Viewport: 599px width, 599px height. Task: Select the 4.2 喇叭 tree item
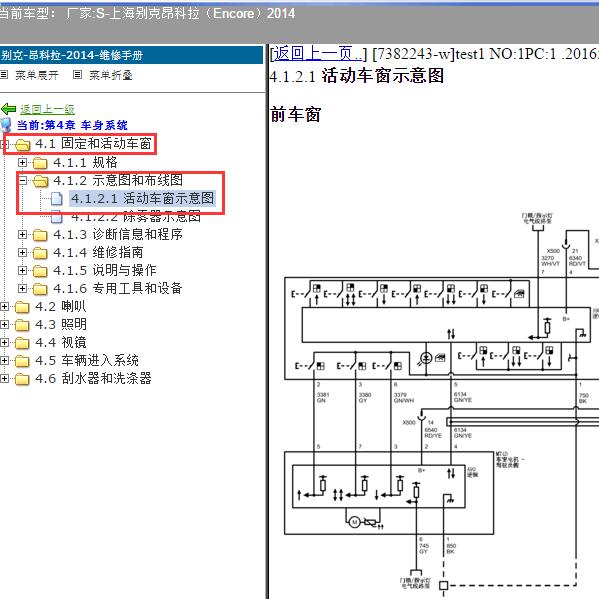coord(61,306)
